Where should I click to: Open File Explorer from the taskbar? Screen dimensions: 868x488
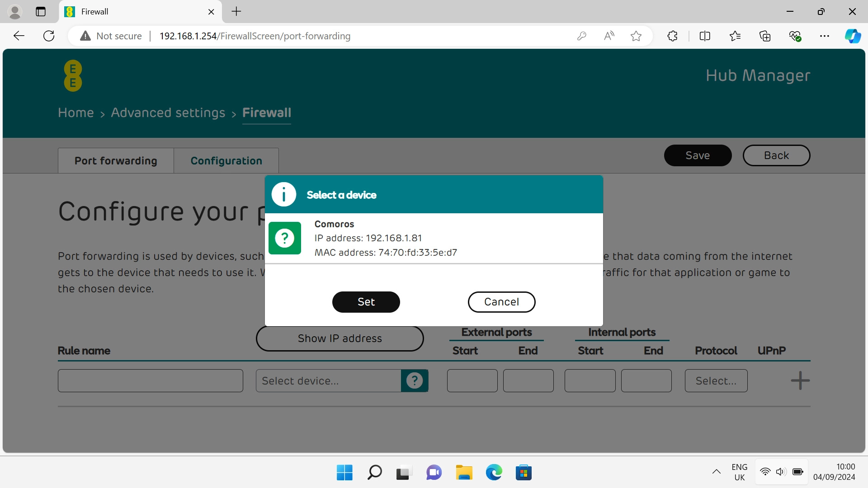(464, 472)
